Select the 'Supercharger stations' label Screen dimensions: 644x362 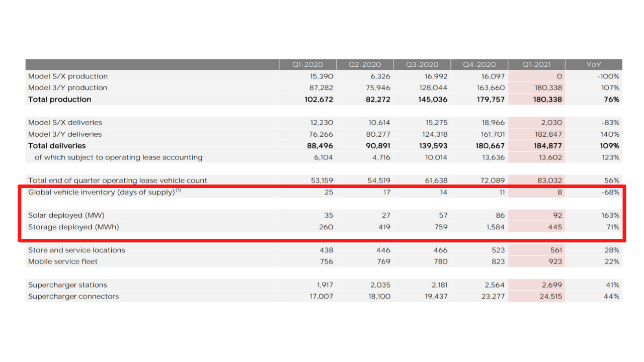point(67,285)
